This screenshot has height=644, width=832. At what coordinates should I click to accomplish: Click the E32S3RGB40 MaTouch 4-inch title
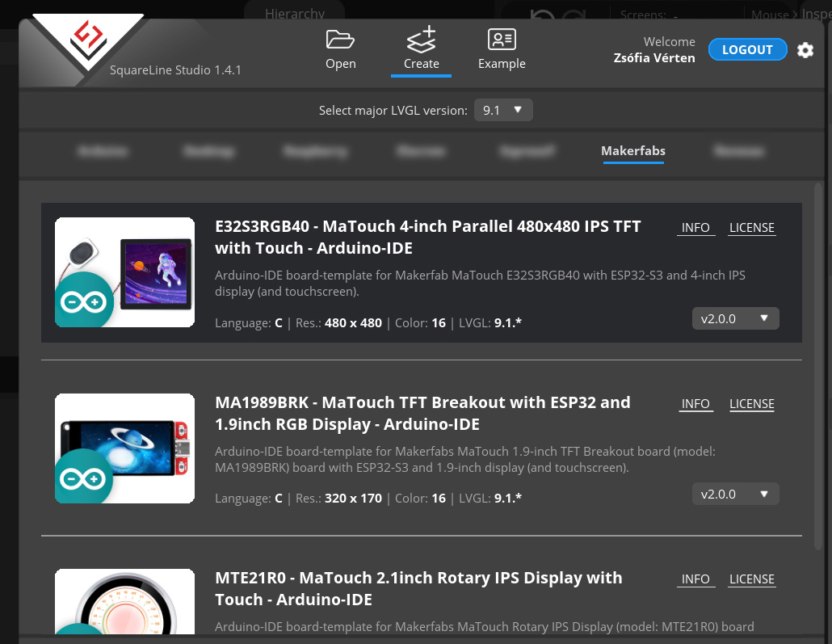(427, 238)
